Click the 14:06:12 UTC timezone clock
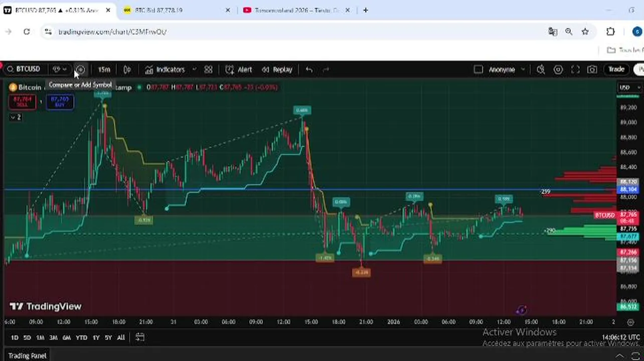 coord(621,337)
